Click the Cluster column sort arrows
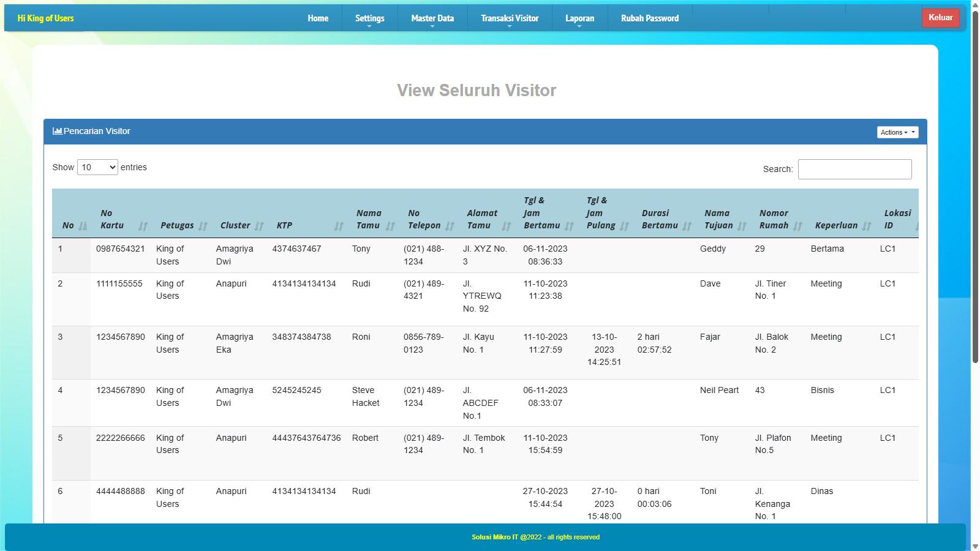Image resolution: width=980 pixels, height=551 pixels. point(259,226)
